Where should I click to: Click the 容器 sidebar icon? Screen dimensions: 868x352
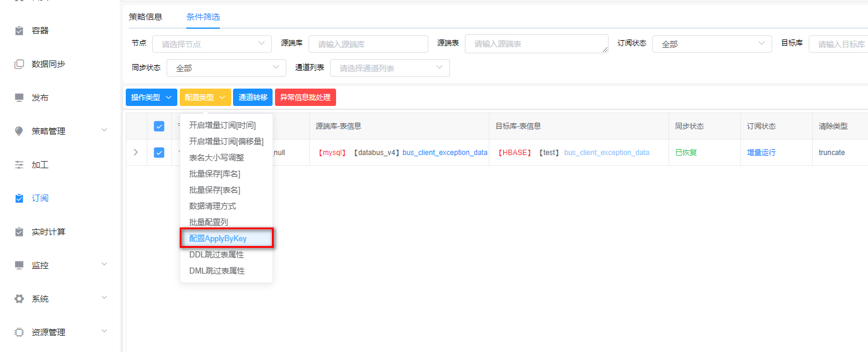click(x=19, y=31)
